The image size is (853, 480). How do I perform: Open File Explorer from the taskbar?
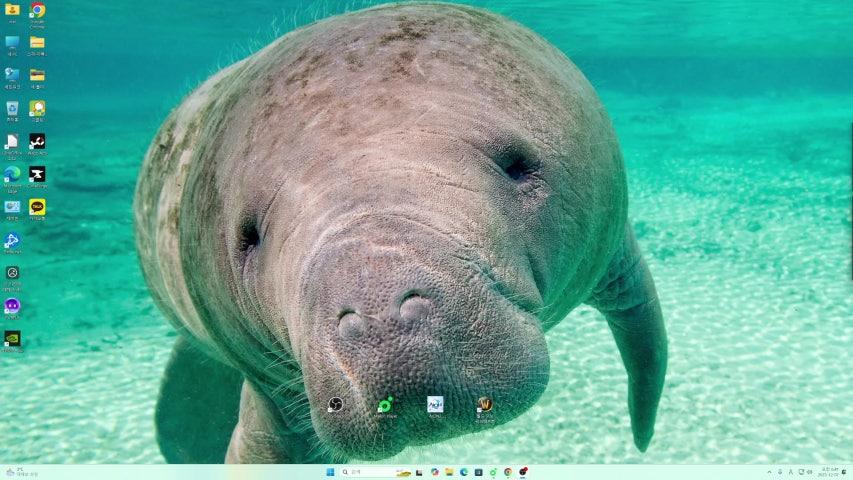[x=449, y=472]
